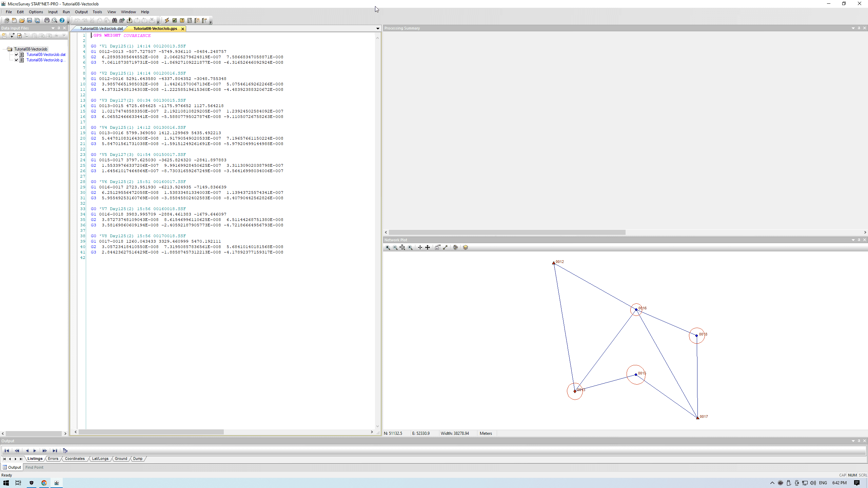
Task: Open the Run menu
Action: pyautogui.click(x=66, y=12)
